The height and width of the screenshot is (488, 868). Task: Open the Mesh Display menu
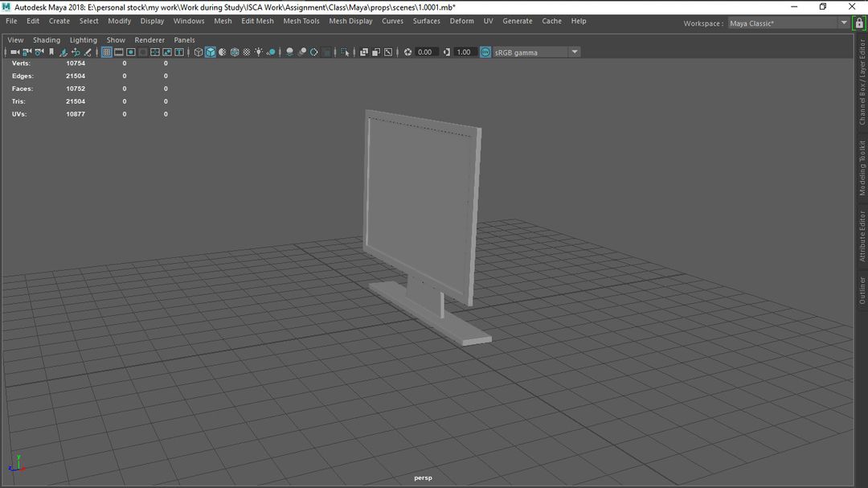(x=350, y=21)
